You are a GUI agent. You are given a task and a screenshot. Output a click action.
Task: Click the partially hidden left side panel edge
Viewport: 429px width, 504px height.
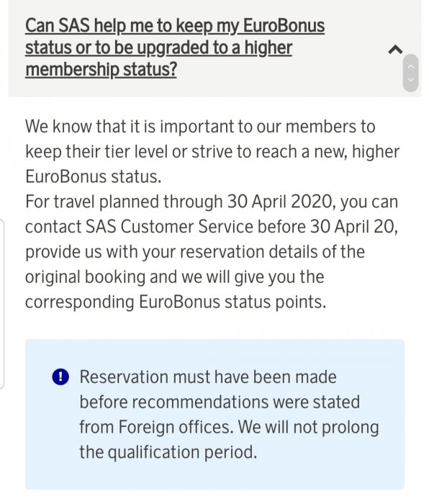2,304
